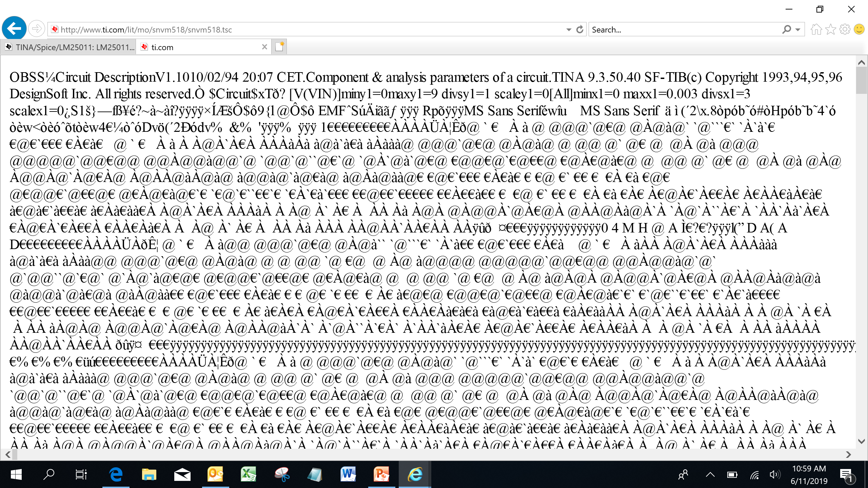Refresh the page with the reload icon
Image resolution: width=868 pixels, height=488 pixels.
tap(580, 29)
